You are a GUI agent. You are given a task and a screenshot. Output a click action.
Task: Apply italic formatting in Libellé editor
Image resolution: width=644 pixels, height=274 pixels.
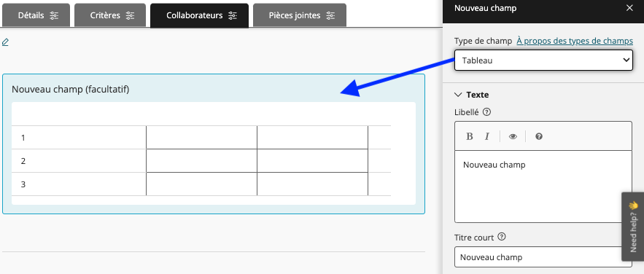point(487,136)
